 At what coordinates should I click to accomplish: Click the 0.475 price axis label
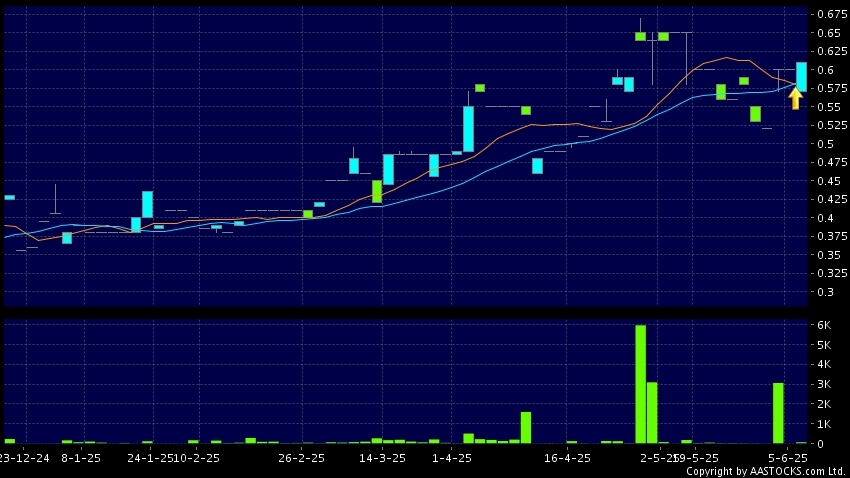832,162
